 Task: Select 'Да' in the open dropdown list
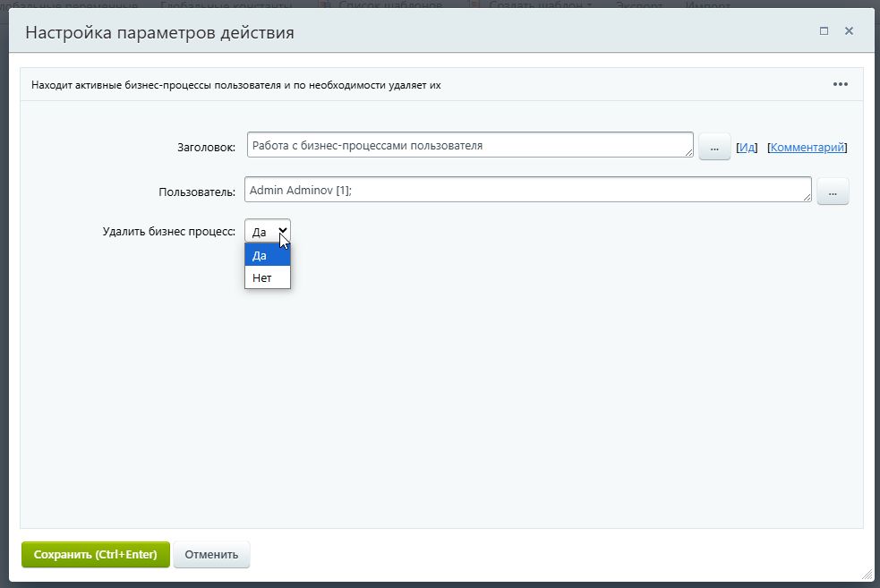click(267, 255)
